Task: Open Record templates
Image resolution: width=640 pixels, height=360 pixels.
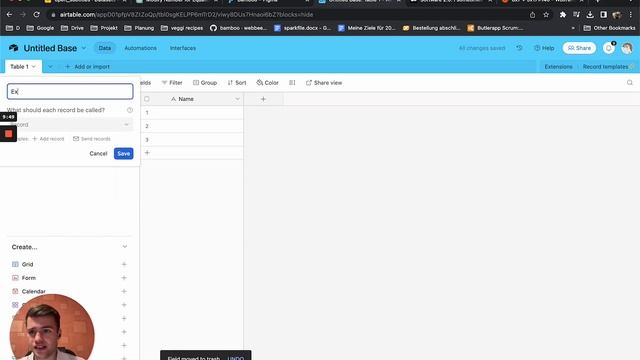Action: (x=605, y=67)
